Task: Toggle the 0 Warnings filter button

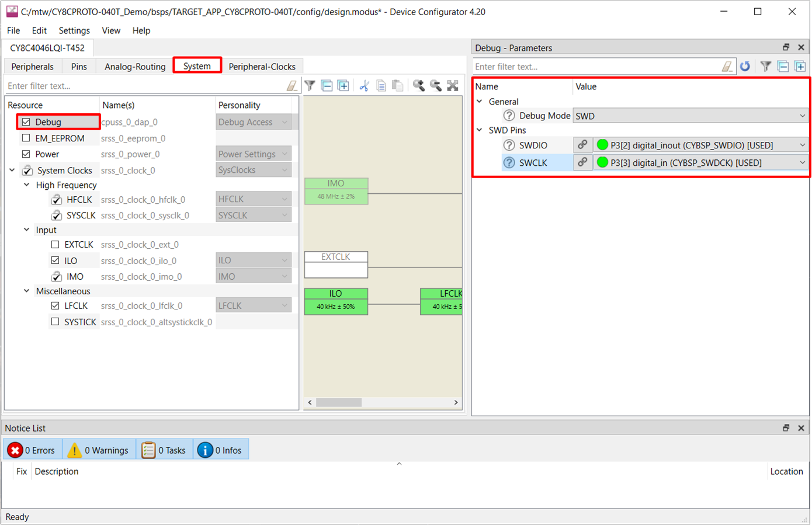Action: point(98,450)
